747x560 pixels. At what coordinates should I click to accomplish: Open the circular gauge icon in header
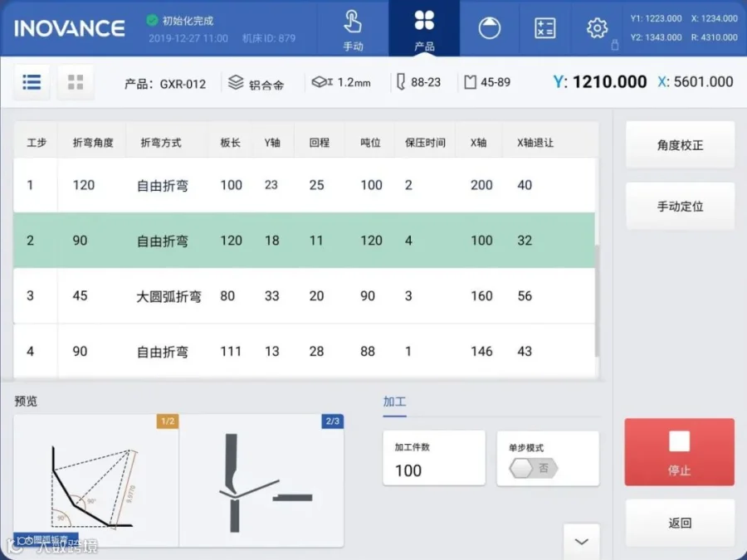489,28
